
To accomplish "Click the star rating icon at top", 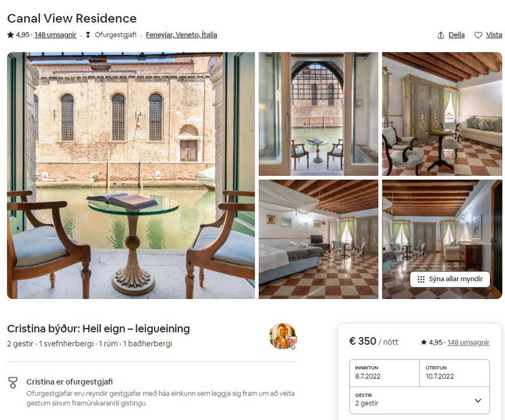I will click(x=10, y=35).
